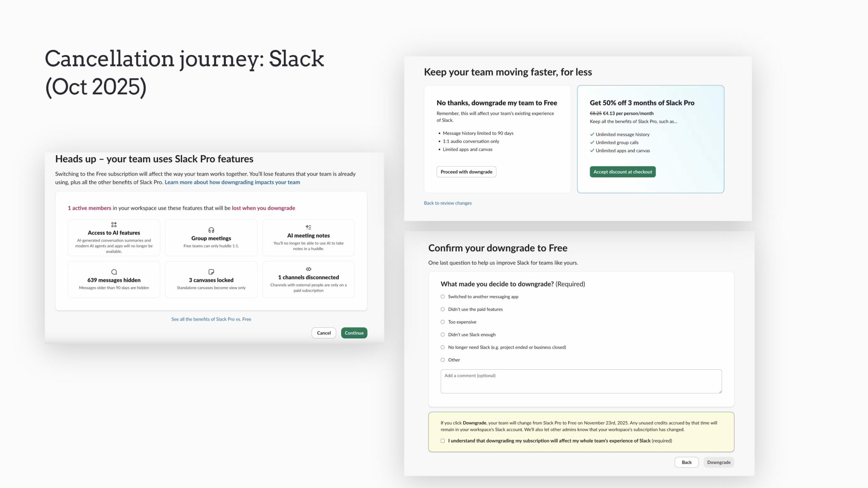Click the channels disconnected diamond icon
This screenshot has height=488, width=868.
(x=308, y=269)
